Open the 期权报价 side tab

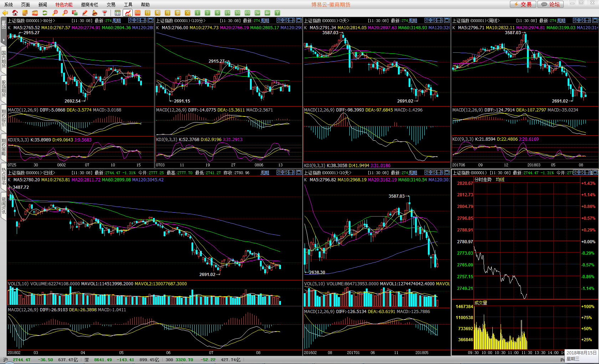click(x=4, y=118)
